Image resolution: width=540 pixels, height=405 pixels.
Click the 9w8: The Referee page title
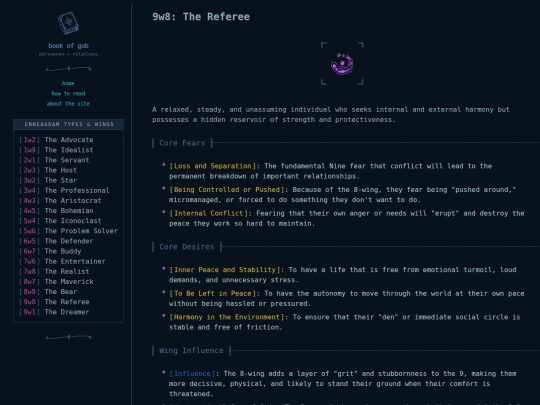point(201,17)
